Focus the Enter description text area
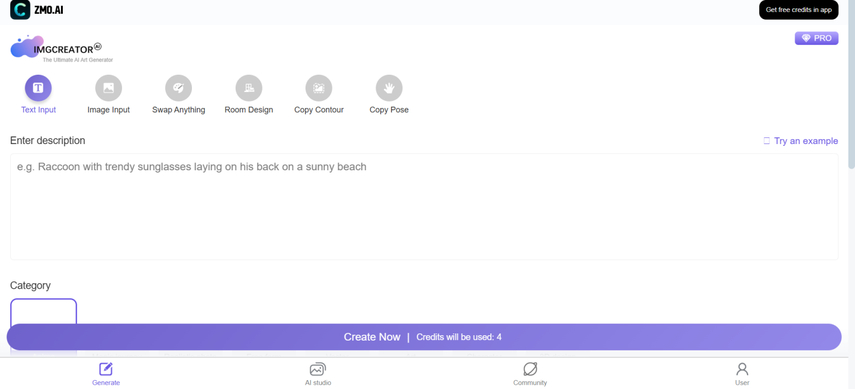 pos(424,206)
